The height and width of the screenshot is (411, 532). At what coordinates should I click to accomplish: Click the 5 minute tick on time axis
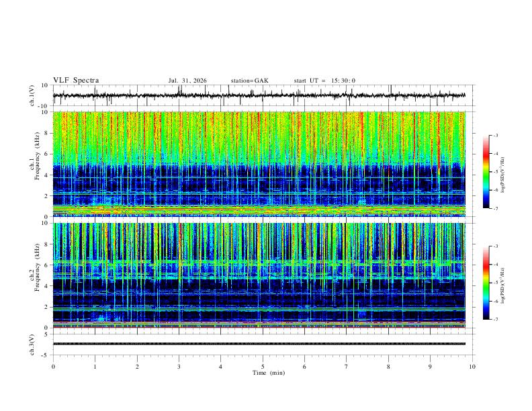tap(263, 367)
